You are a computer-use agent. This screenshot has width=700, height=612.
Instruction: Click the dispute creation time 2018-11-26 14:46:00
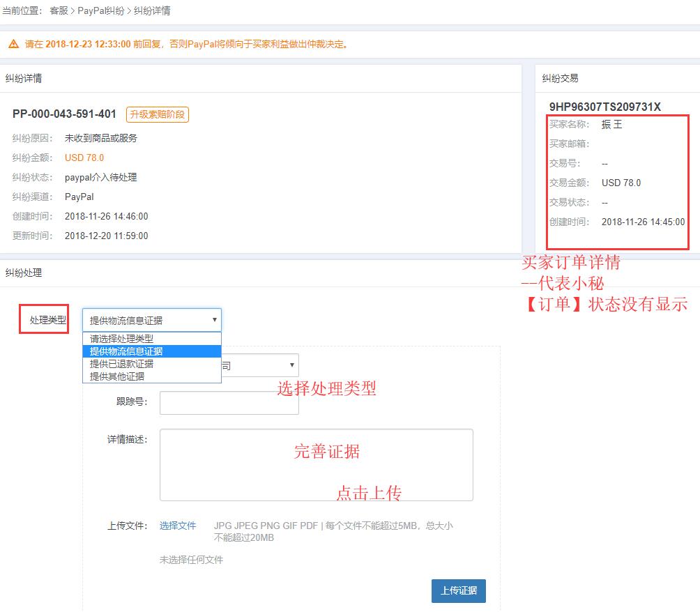point(106,216)
